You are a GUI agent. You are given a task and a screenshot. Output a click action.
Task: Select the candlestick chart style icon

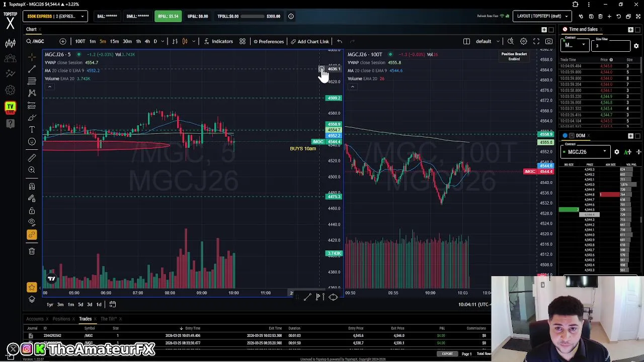point(185,41)
